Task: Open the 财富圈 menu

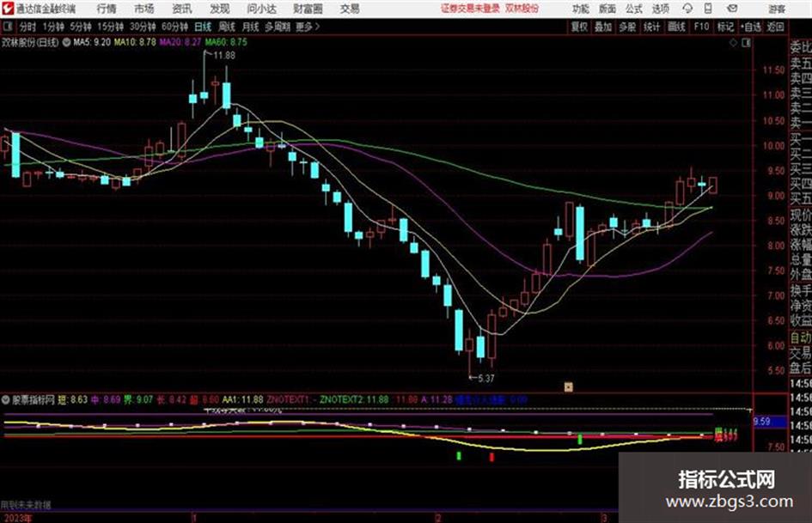Action: pos(308,9)
